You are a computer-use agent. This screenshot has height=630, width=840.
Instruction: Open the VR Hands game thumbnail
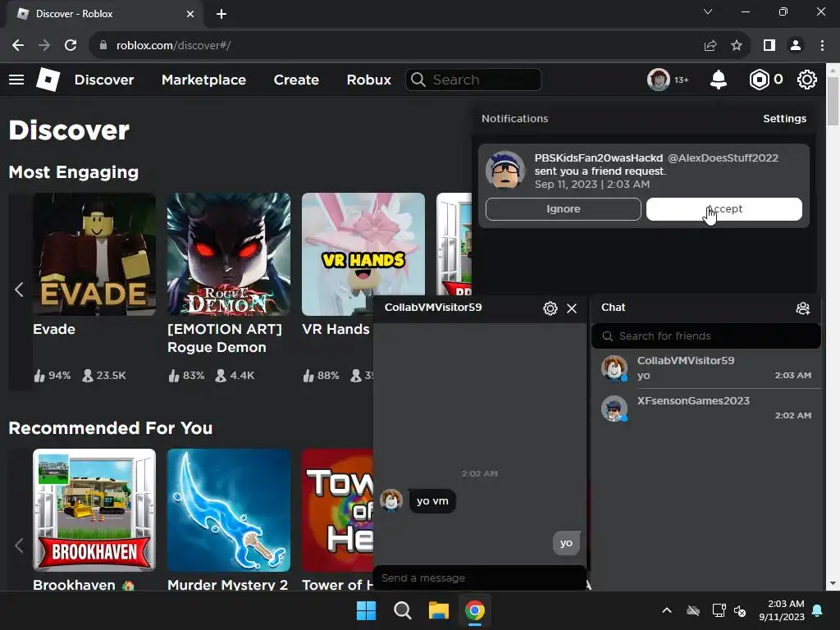363,254
